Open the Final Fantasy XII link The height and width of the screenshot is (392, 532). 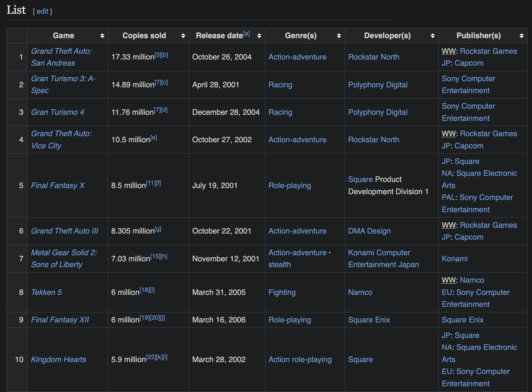point(60,320)
